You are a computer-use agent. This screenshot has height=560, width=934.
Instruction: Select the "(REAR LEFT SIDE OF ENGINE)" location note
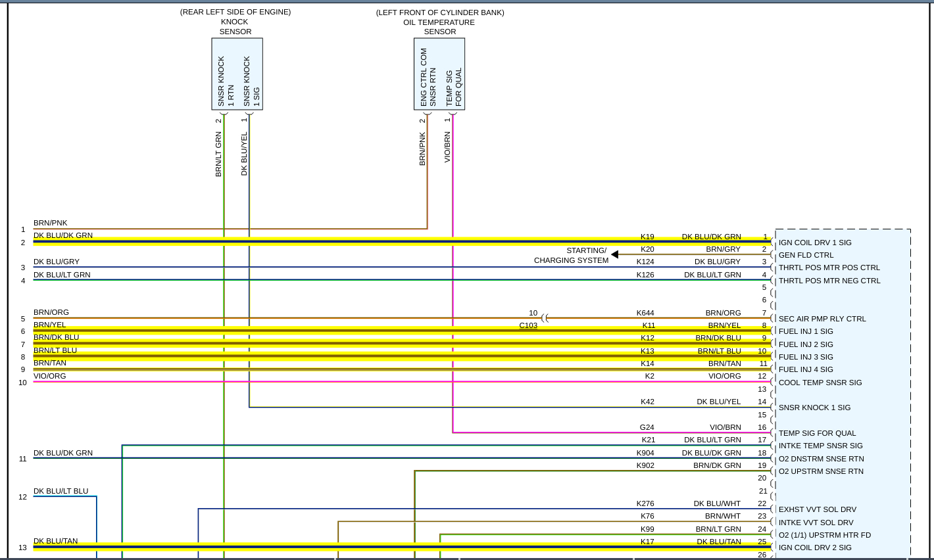point(235,12)
